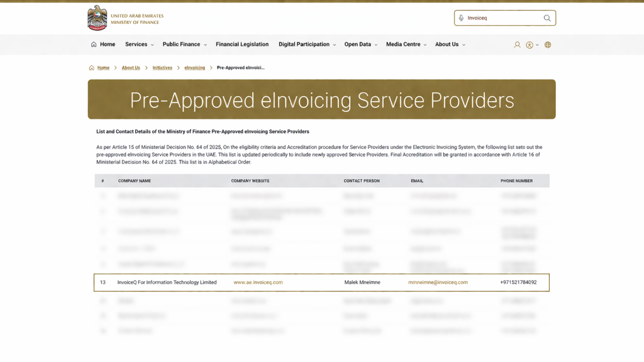Image resolution: width=644 pixels, height=362 pixels.
Task: Click the COMPANY WEBSITE column header
Action: click(x=250, y=180)
